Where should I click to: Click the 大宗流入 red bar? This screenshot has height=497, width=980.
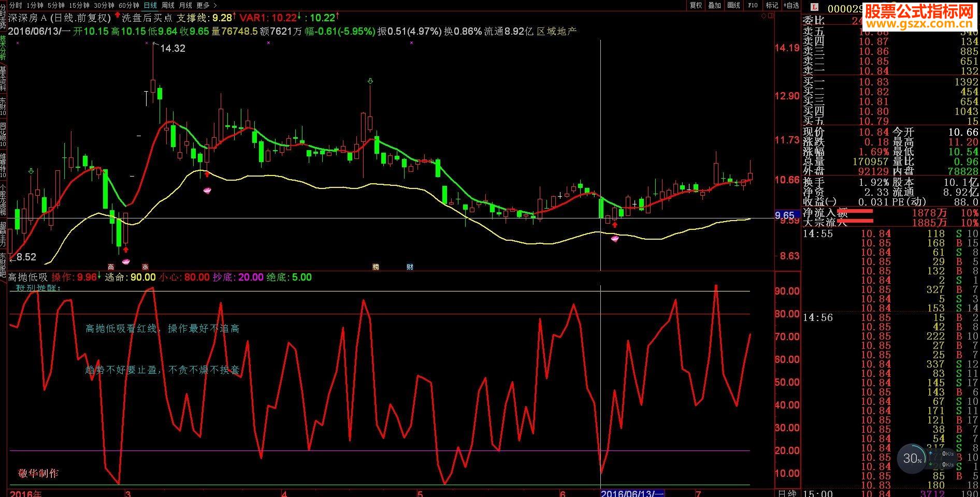coord(855,221)
